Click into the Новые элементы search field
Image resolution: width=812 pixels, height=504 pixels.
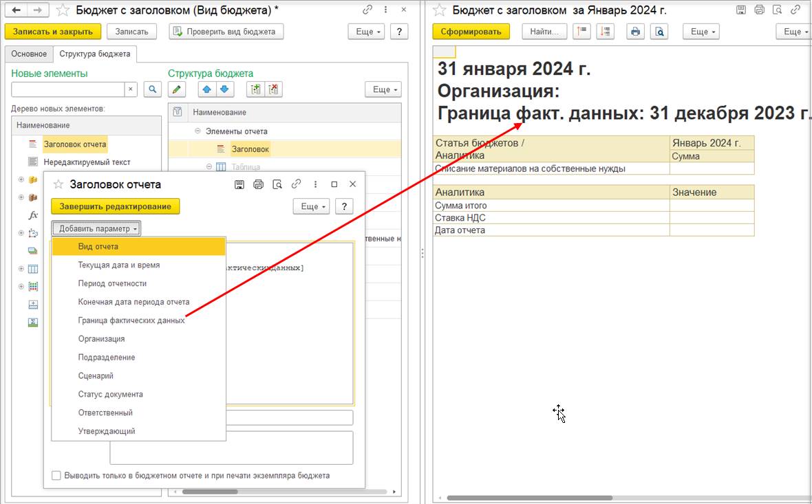pyautogui.click(x=68, y=89)
